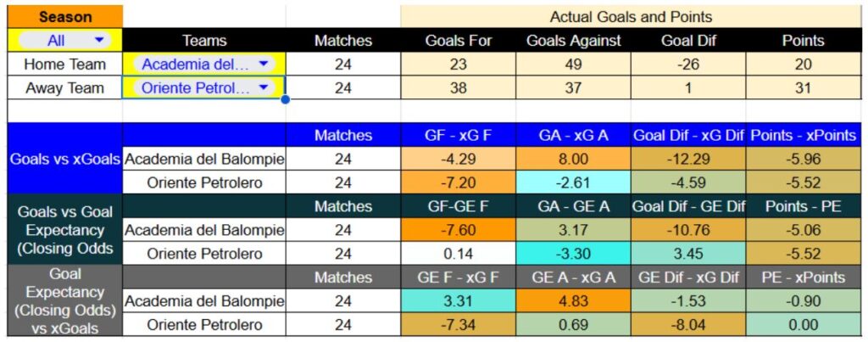Select the orange "Season" header cell
Screen dimensions: 868x342
tap(65, 16)
